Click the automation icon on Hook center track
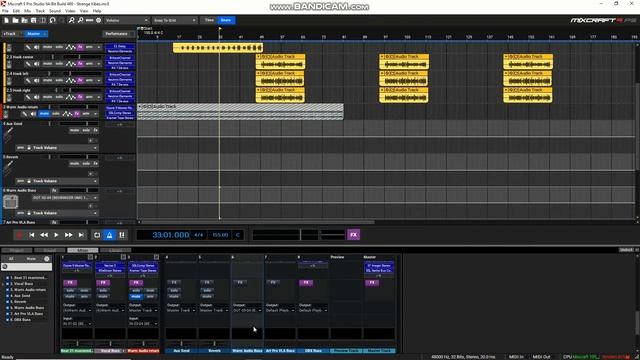 pos(71,64)
